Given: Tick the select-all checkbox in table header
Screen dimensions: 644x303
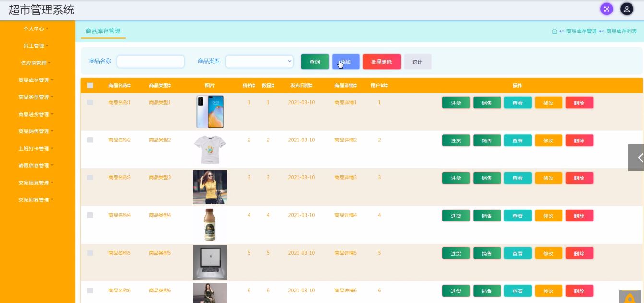Looking at the screenshot, I should [x=90, y=86].
